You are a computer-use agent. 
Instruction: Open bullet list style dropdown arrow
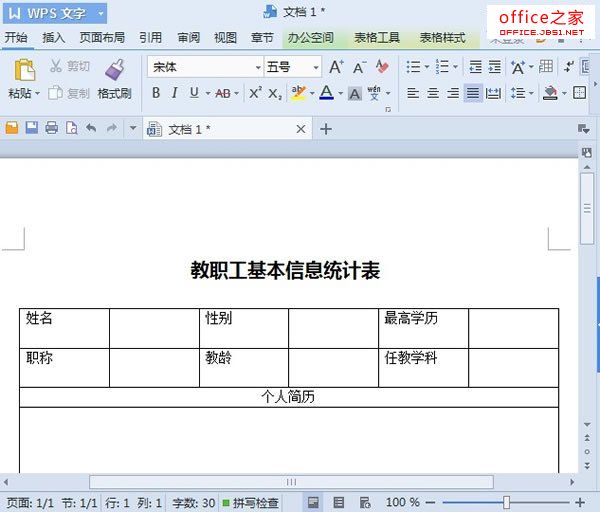click(x=427, y=67)
